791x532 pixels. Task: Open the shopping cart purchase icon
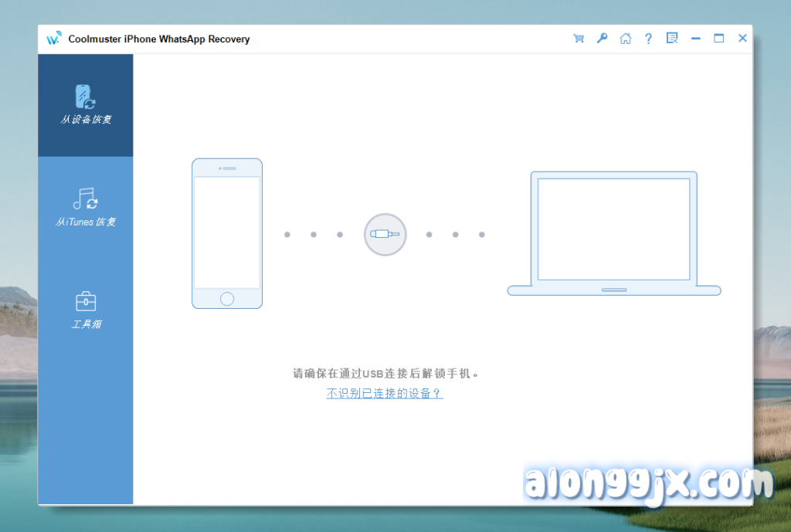coord(578,39)
